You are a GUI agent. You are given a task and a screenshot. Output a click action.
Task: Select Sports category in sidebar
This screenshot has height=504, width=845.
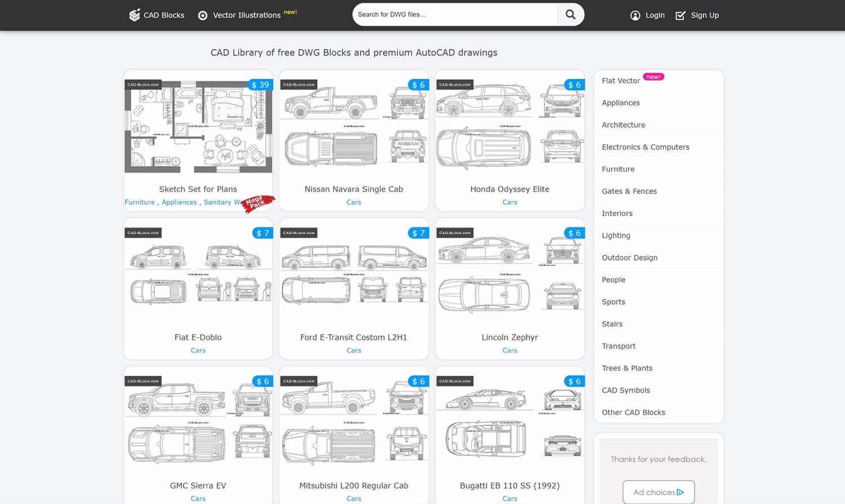tap(613, 302)
